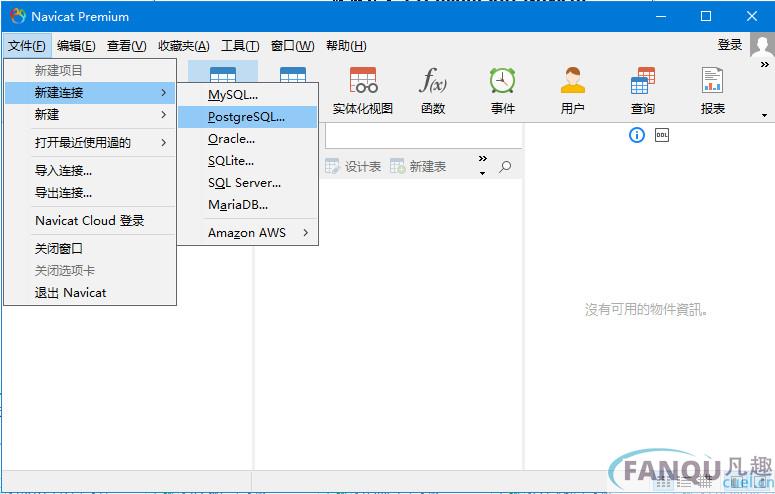Choose Navicat Cloud 登录 entry
This screenshot has width=775, height=494.
[90, 221]
